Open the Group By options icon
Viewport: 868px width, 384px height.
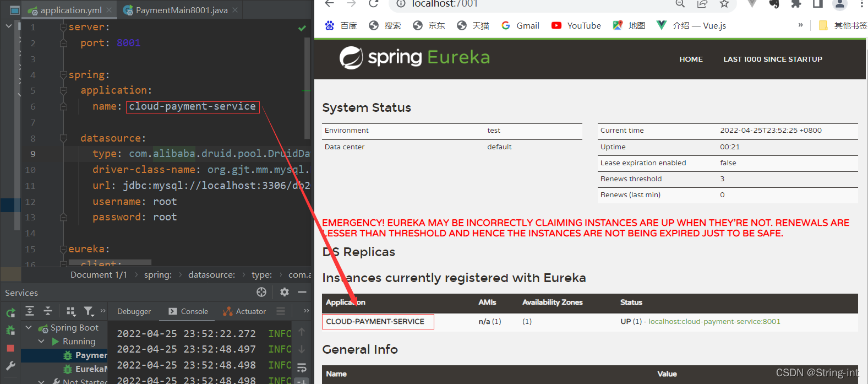click(x=71, y=311)
